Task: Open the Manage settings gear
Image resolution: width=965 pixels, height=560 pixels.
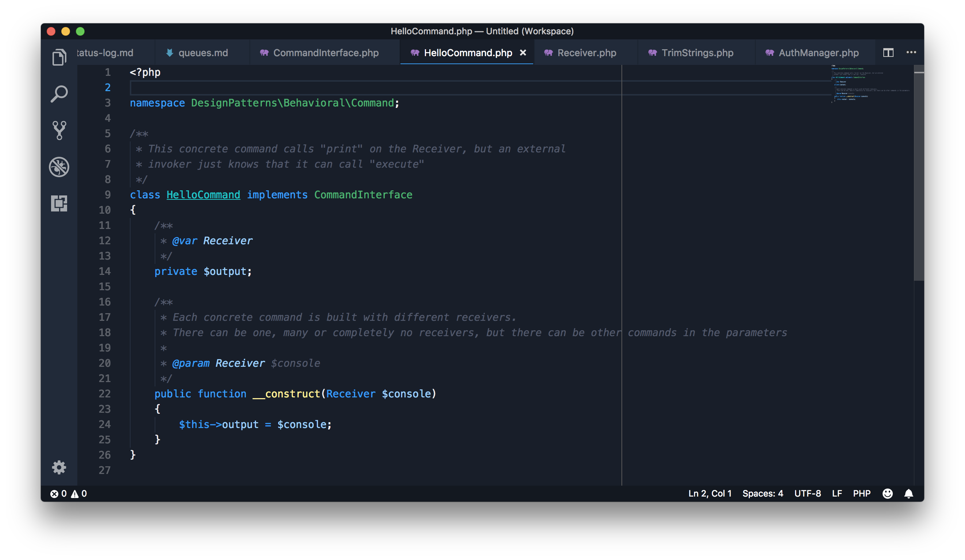Action: click(x=59, y=467)
